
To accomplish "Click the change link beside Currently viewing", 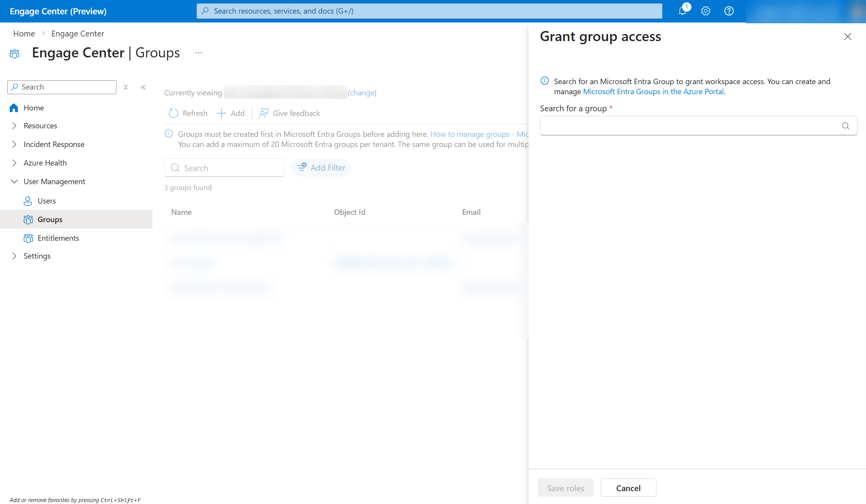I will pos(362,93).
